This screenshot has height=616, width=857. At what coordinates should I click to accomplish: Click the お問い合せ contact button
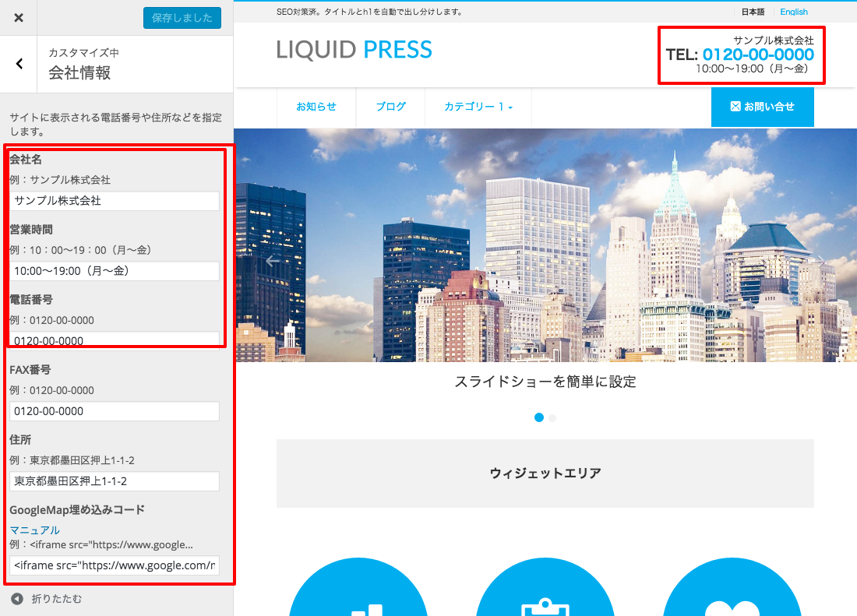pyautogui.click(x=763, y=107)
